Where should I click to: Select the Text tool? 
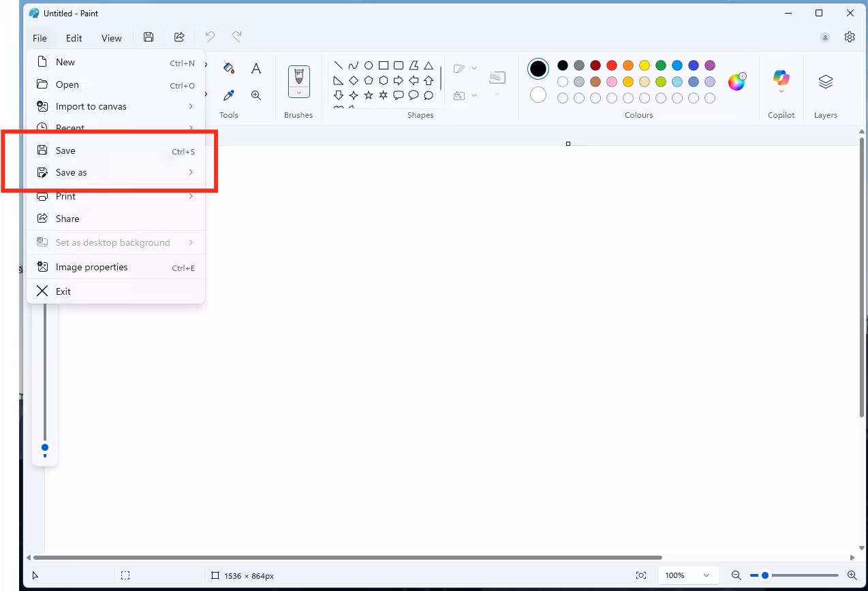pos(255,67)
